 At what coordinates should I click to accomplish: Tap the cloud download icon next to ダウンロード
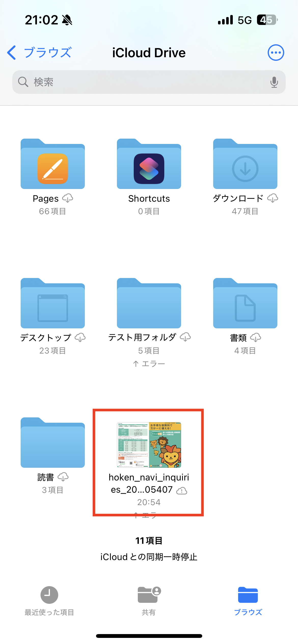tap(273, 198)
